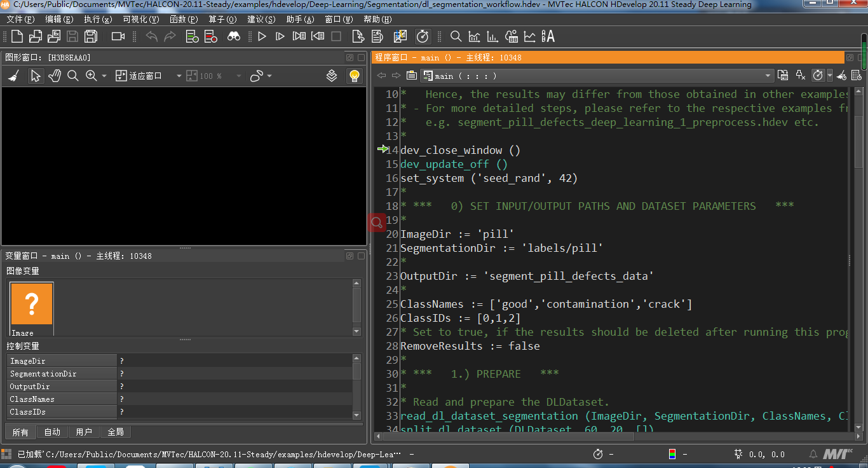Open the 可视化 menu
The image size is (868, 468).
tap(141, 20)
